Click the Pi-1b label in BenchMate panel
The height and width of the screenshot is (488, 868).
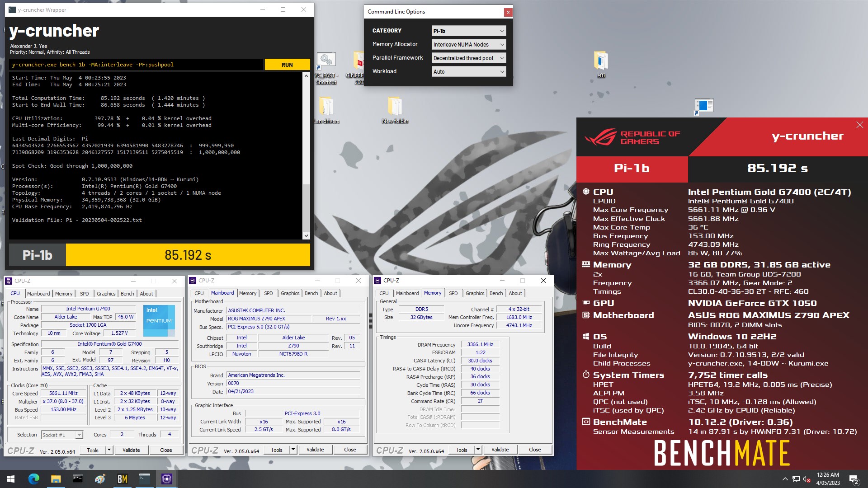point(632,169)
